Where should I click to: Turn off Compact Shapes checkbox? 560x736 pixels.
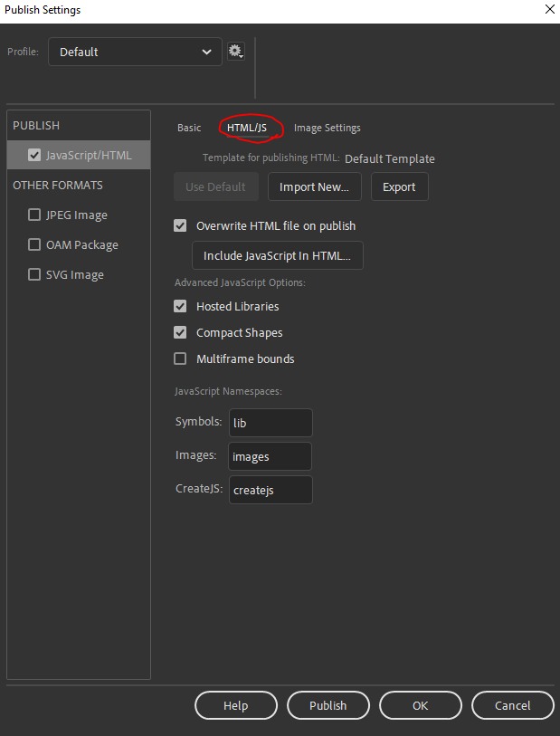180,333
